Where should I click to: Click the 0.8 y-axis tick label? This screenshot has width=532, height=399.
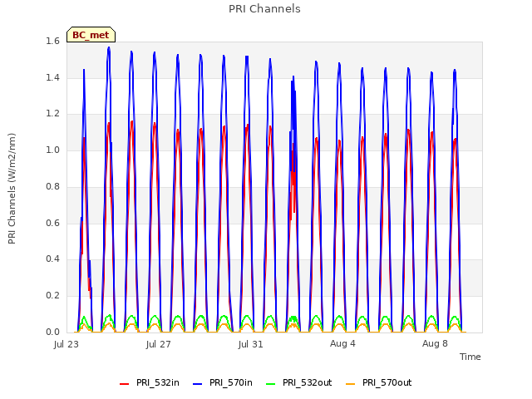tap(52, 186)
